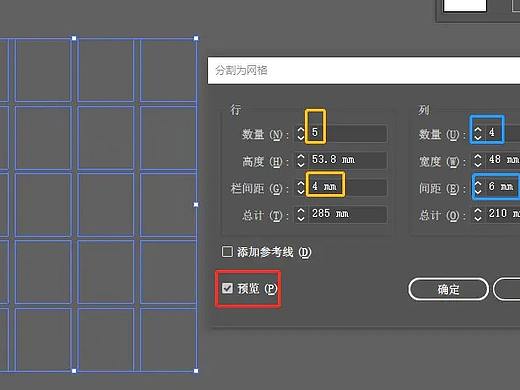The image size is (520, 390).
Task: Click the 高度 (H) 53.8 mm field
Action: point(348,160)
